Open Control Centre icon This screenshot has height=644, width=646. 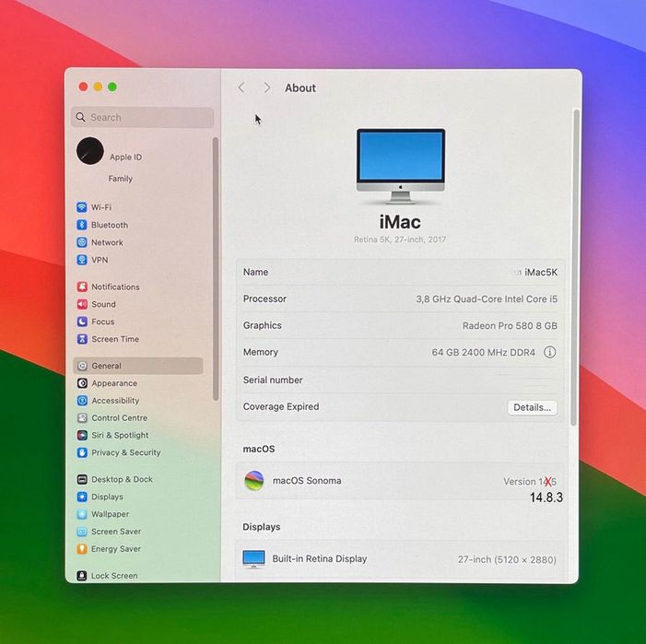pos(82,417)
